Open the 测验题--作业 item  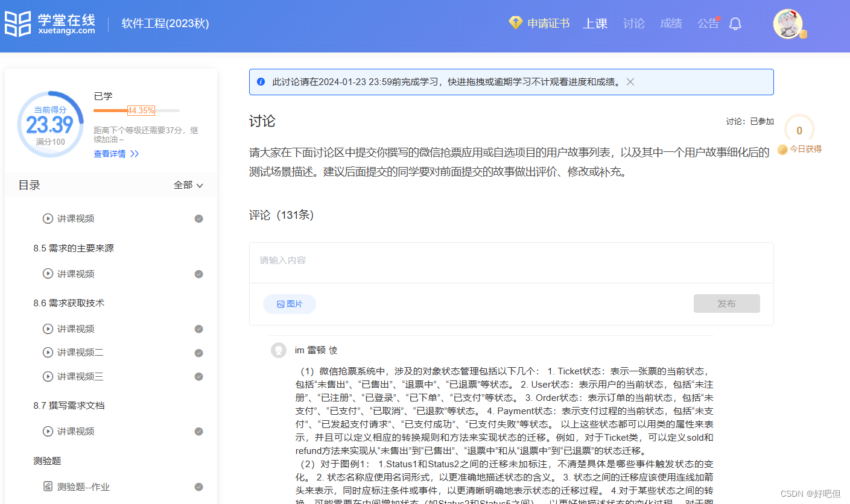(83, 487)
